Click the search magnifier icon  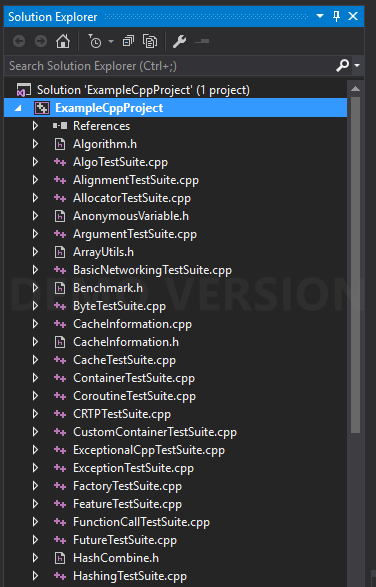pos(343,66)
